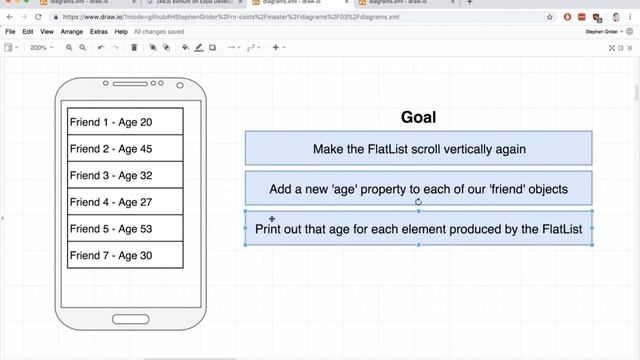The width and height of the screenshot is (640, 360).
Task: Open the Stephen Grider account dropdown
Action: 604,31
